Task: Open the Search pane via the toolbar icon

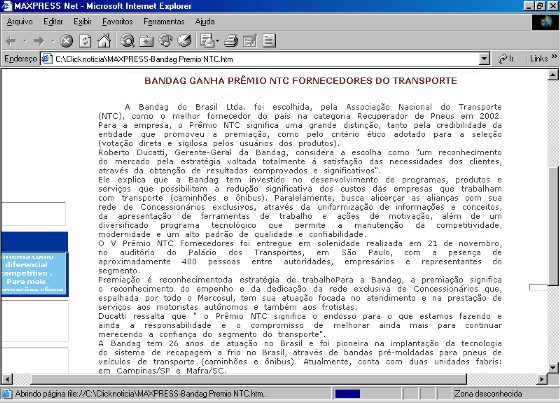Action: point(127,41)
